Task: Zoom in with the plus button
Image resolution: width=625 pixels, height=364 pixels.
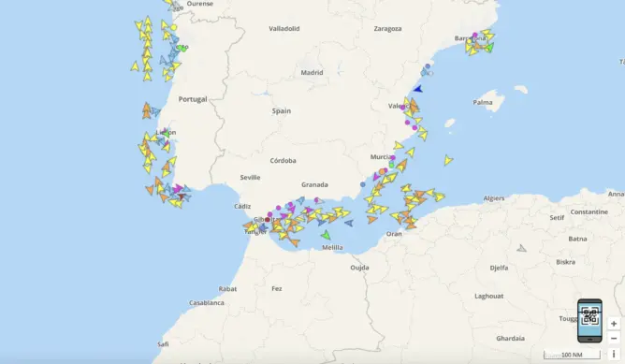Action: click(614, 324)
